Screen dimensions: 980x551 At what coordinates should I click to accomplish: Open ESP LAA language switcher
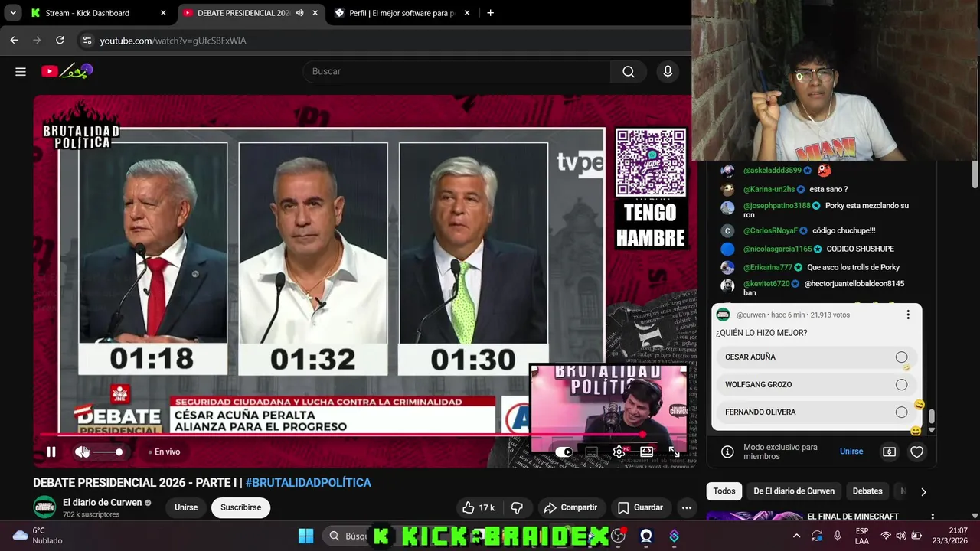coord(862,536)
